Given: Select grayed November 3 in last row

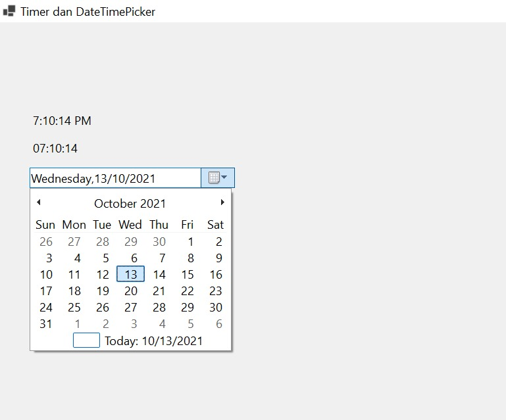Looking at the screenshot, I should (x=134, y=323).
